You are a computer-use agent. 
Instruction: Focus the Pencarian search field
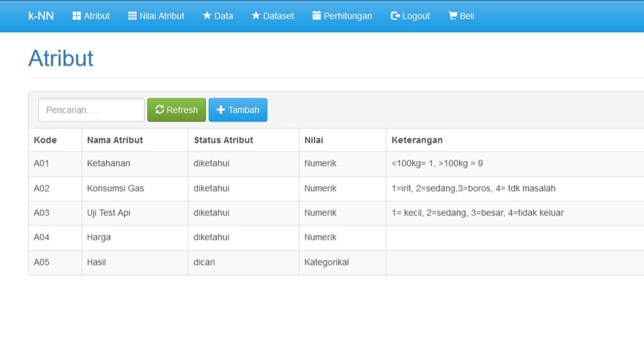tap(91, 110)
